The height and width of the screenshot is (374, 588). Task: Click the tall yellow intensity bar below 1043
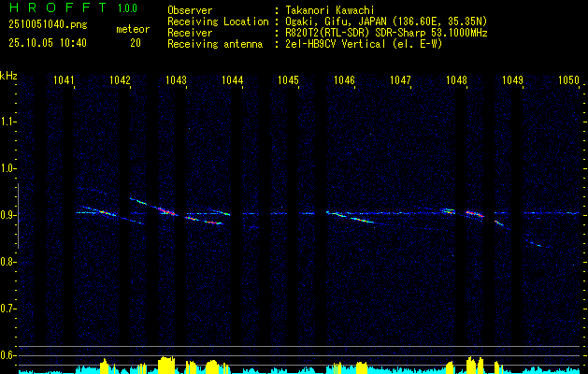tap(166, 365)
